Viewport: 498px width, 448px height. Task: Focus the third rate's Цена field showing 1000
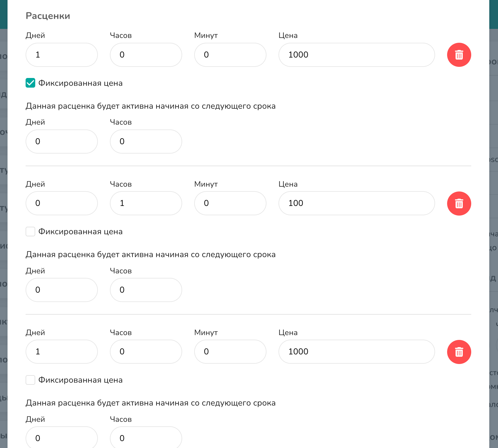coord(357,352)
